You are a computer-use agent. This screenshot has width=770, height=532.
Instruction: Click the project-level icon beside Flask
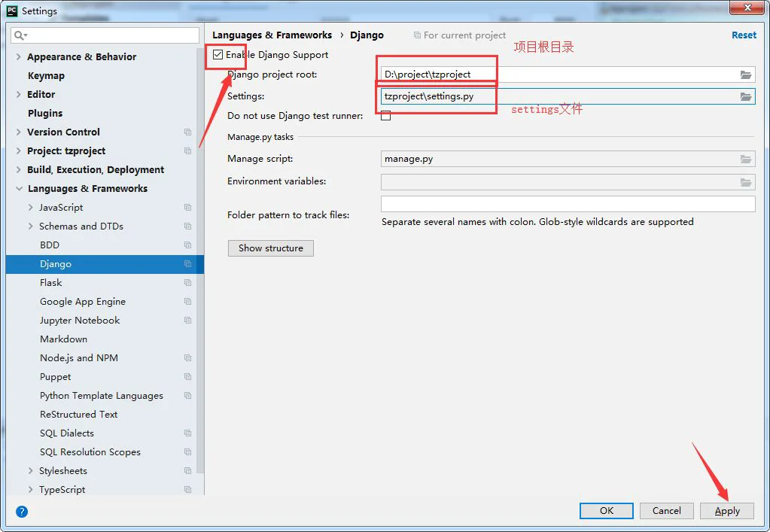pos(187,283)
